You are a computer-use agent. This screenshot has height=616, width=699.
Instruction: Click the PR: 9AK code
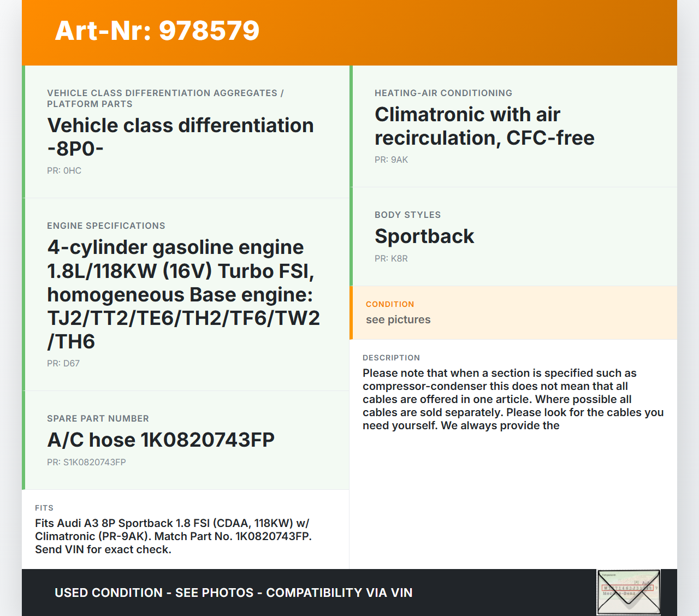point(391,159)
